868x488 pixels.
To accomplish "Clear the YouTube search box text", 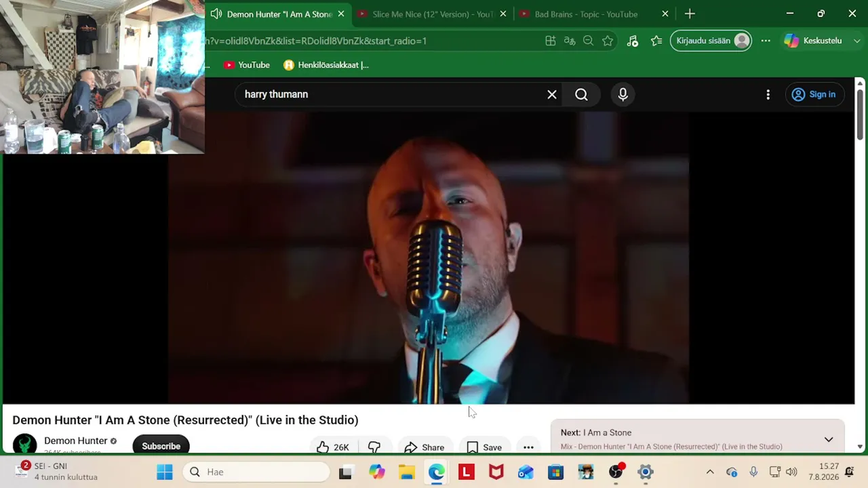I will tap(552, 95).
